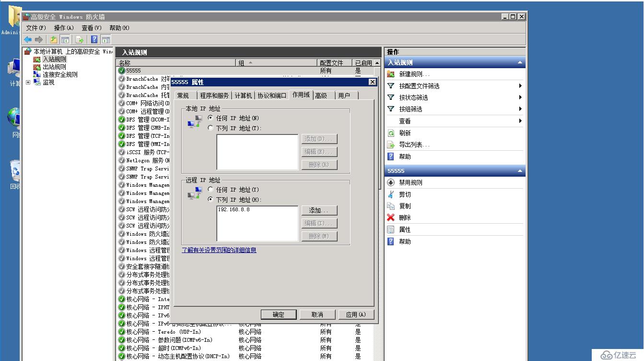Viewport: 644px width, 361px height.
Task: Click the 导出列表 icon in Actions pane
Action: [391, 144]
